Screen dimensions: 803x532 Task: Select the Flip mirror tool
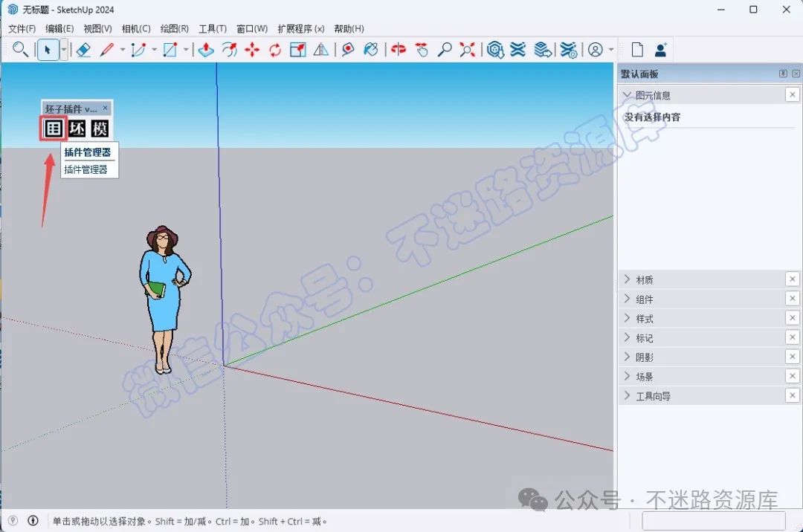click(x=321, y=50)
